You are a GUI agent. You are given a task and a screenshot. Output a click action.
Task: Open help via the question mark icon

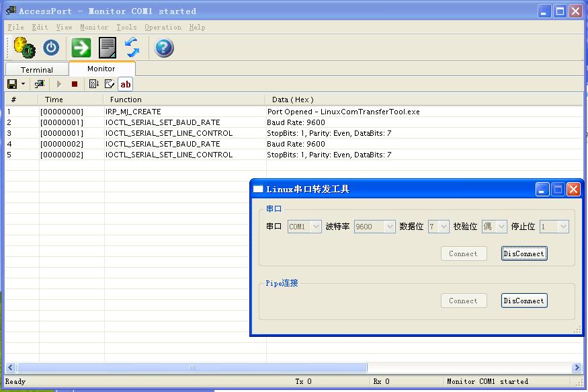coord(164,48)
